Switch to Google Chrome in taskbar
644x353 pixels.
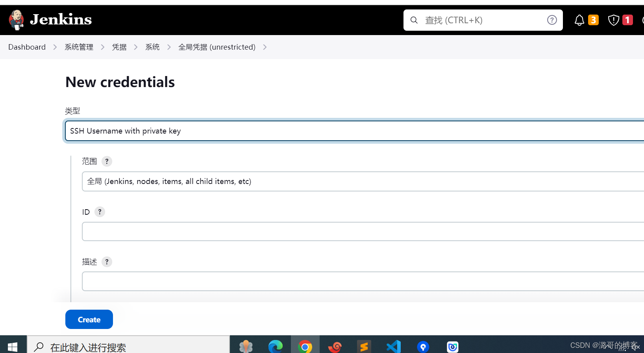coord(305,346)
